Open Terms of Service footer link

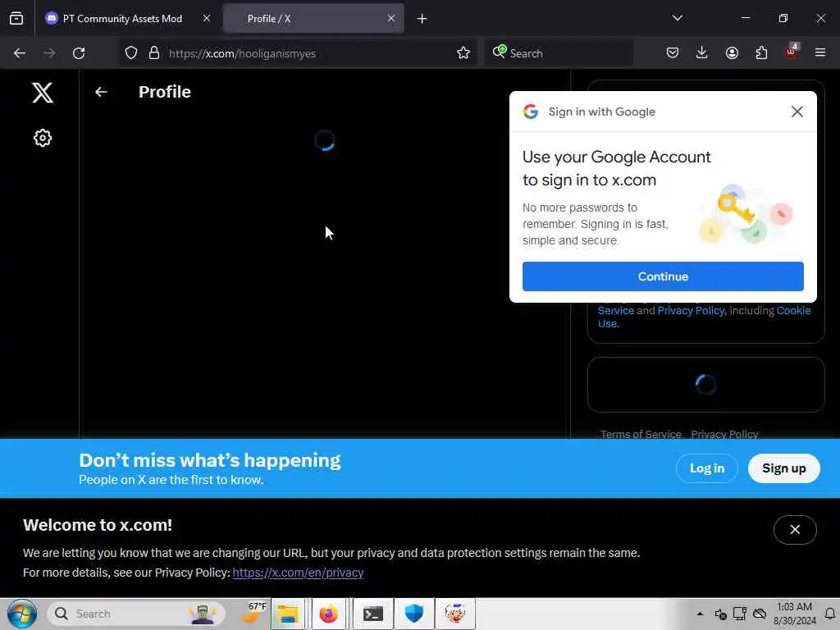(x=641, y=434)
